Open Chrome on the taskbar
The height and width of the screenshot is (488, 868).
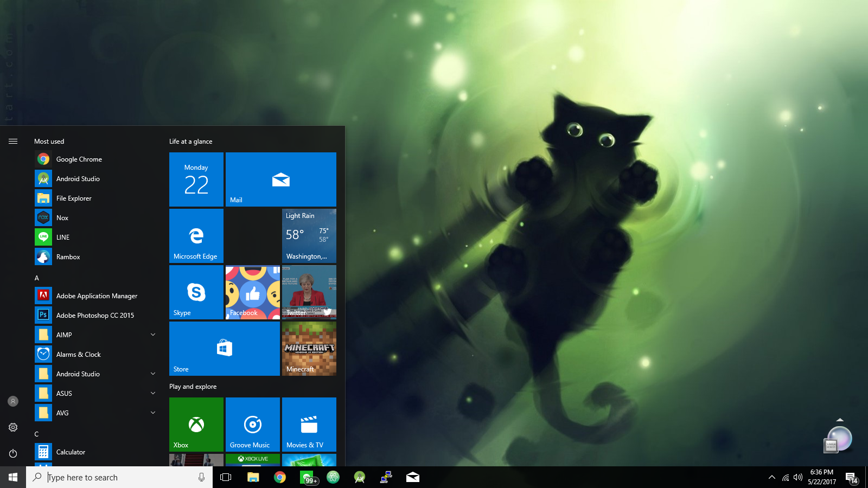click(x=280, y=477)
